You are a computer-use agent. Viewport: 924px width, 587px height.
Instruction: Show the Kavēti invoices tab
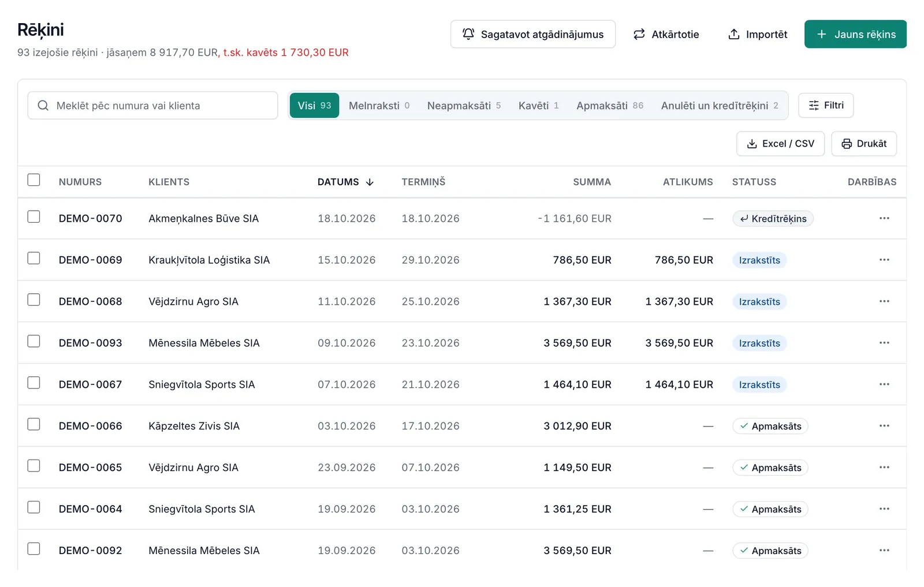(538, 106)
